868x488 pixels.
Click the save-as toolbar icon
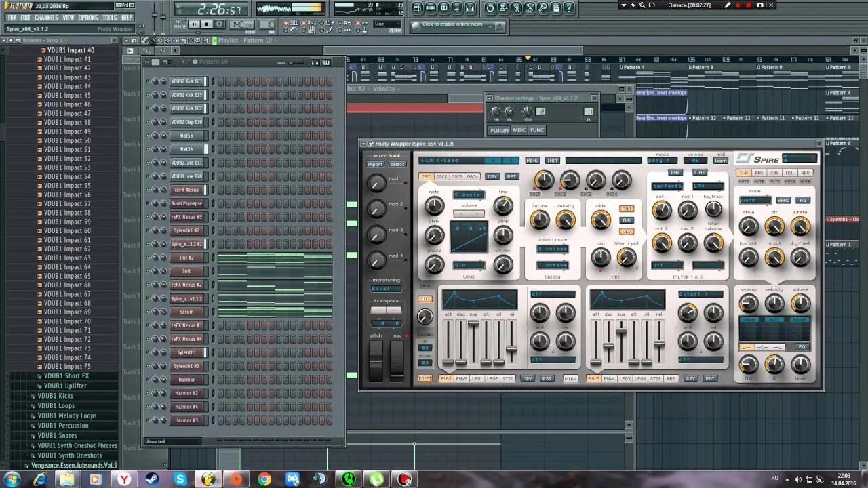[x=503, y=8]
